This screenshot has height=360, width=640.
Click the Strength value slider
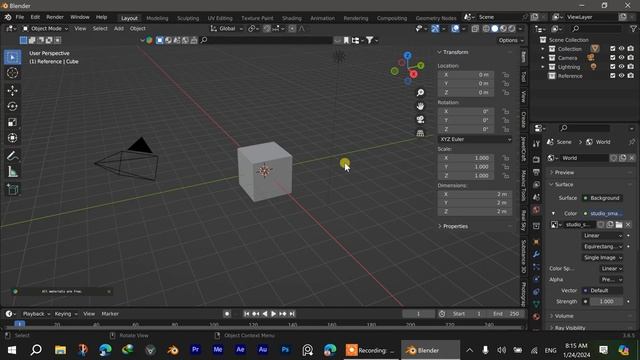[x=606, y=302]
